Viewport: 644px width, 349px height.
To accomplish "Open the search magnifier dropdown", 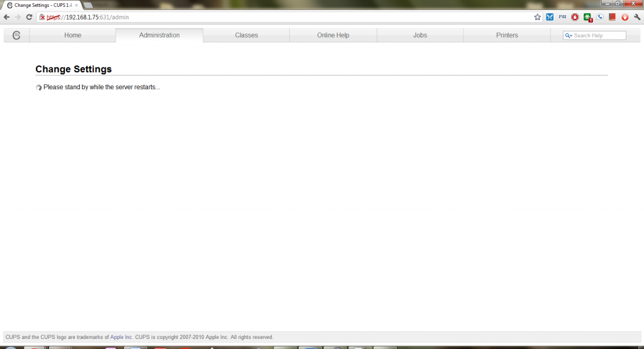I will (569, 36).
